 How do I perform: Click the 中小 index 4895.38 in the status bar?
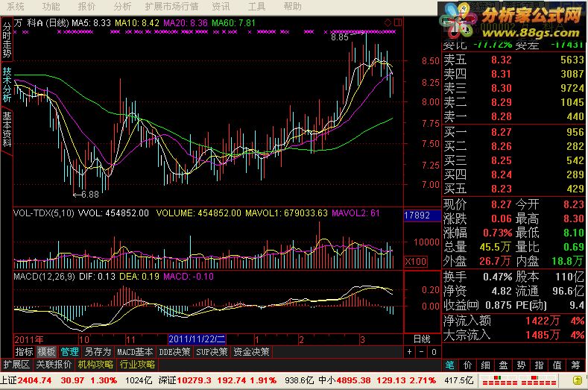coord(344,380)
